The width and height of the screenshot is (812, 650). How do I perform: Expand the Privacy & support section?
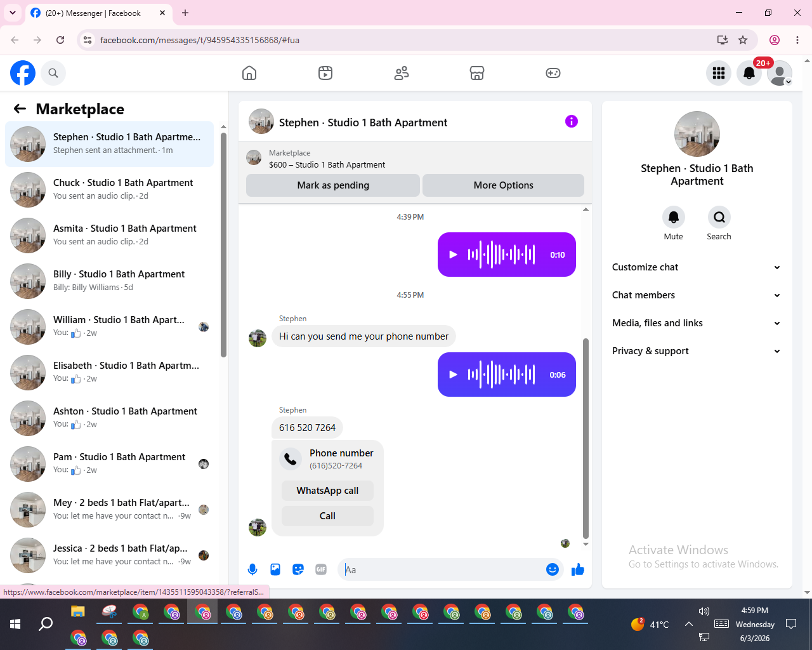pos(697,351)
